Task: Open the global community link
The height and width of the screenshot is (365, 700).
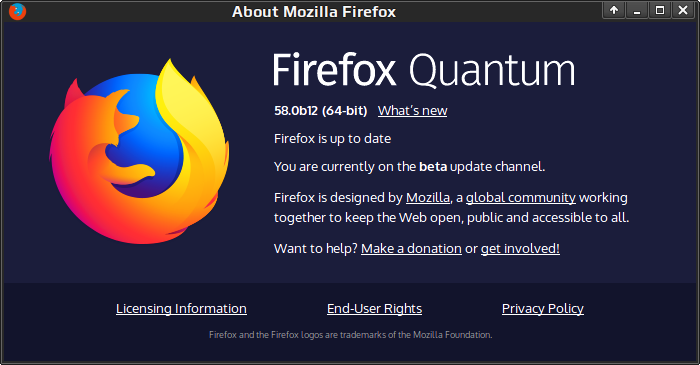Action: (521, 198)
